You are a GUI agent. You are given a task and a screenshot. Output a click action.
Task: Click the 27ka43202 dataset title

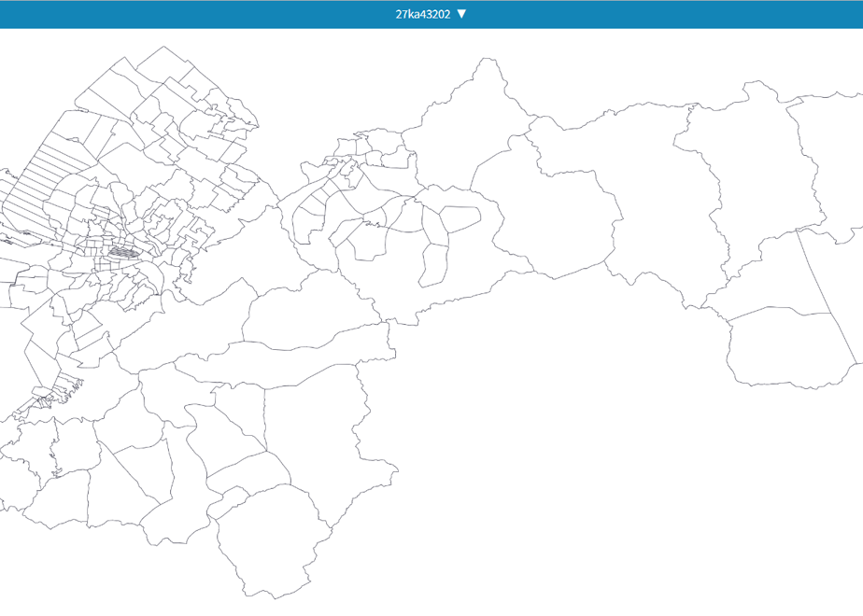point(423,14)
